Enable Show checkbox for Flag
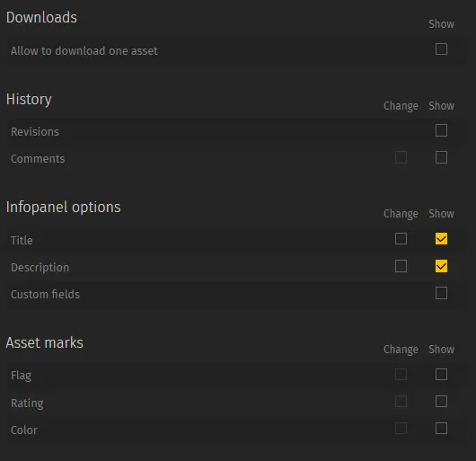Viewport: 476px width, 461px height. tap(441, 375)
